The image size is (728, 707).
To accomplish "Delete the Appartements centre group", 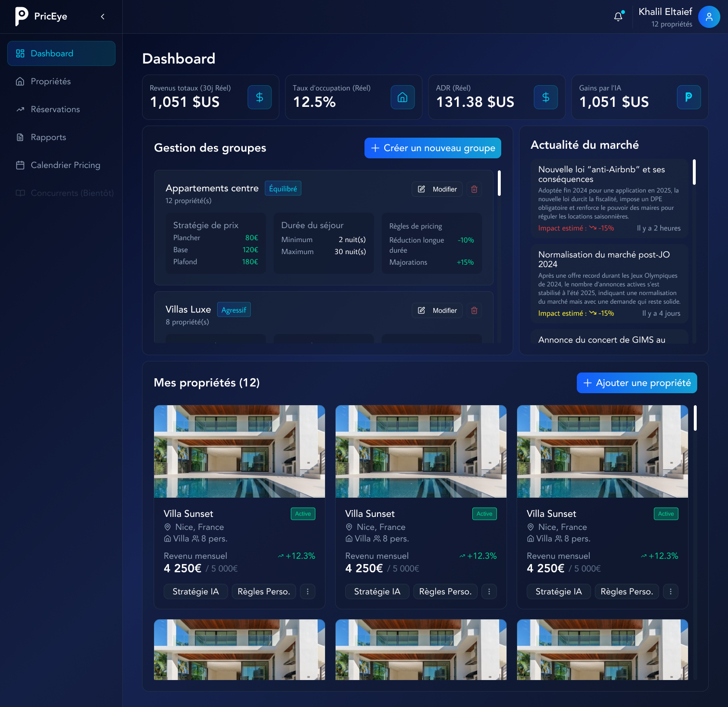I will (x=474, y=189).
